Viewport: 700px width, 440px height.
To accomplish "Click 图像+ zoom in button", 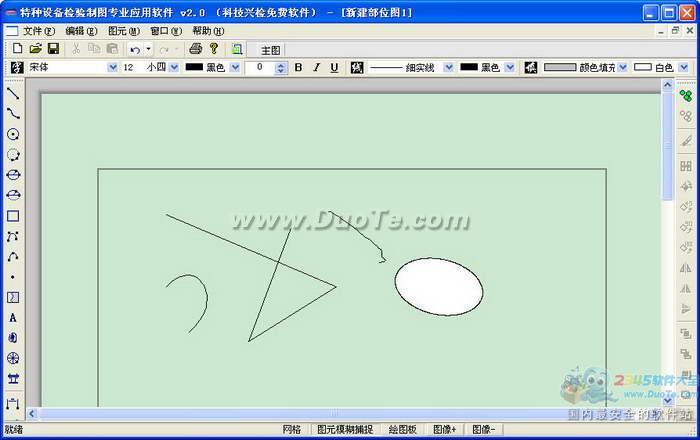I will click(445, 429).
